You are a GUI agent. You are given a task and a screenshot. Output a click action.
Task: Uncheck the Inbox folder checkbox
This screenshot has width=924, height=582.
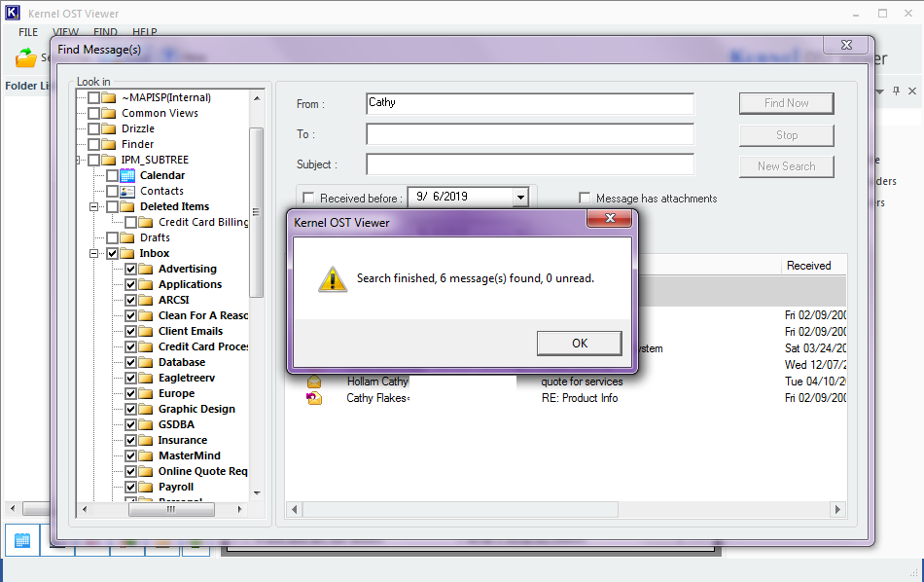(x=113, y=254)
